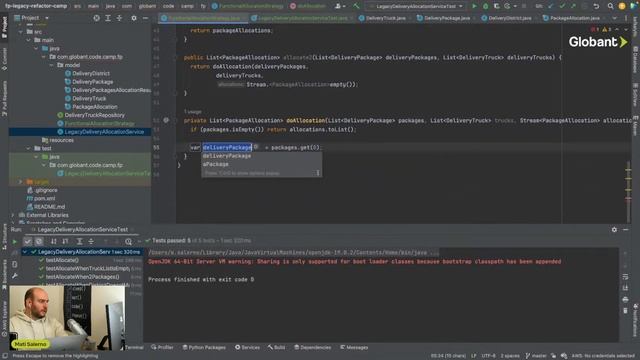640x360 pixels.
Task: Minimize the Run tool window
Action: tap(625, 230)
